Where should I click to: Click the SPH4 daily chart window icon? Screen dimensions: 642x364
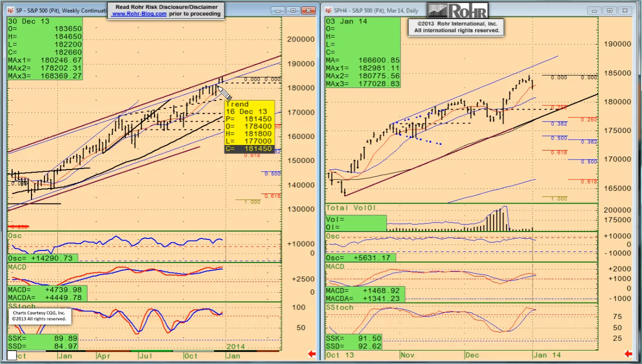pos(328,10)
